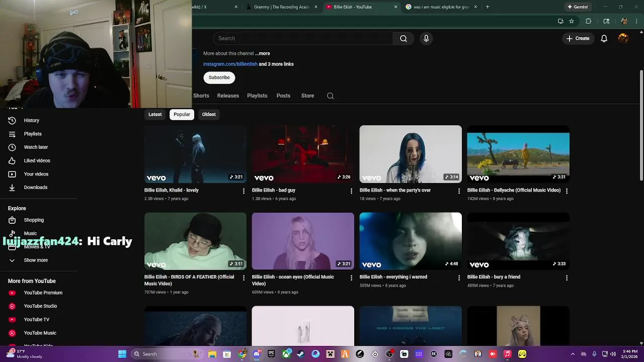Open the 'and 3 more links' text
Screen dimensions: 644x362
276,64
